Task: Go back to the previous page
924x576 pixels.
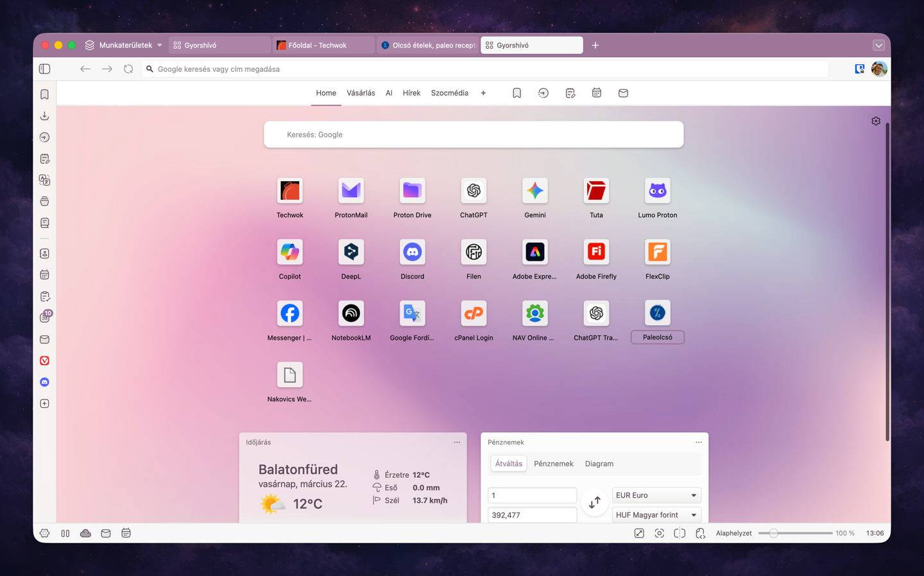Action: tap(85, 69)
